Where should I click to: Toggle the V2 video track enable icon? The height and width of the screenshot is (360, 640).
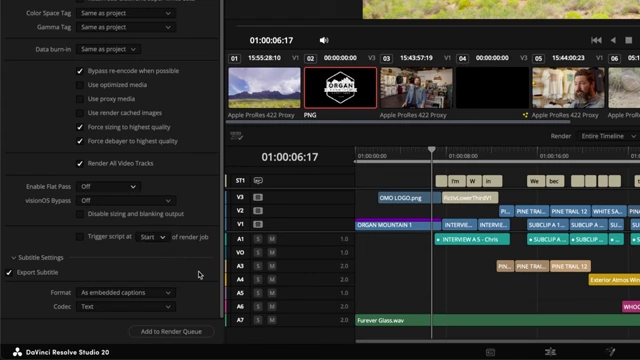click(258, 211)
